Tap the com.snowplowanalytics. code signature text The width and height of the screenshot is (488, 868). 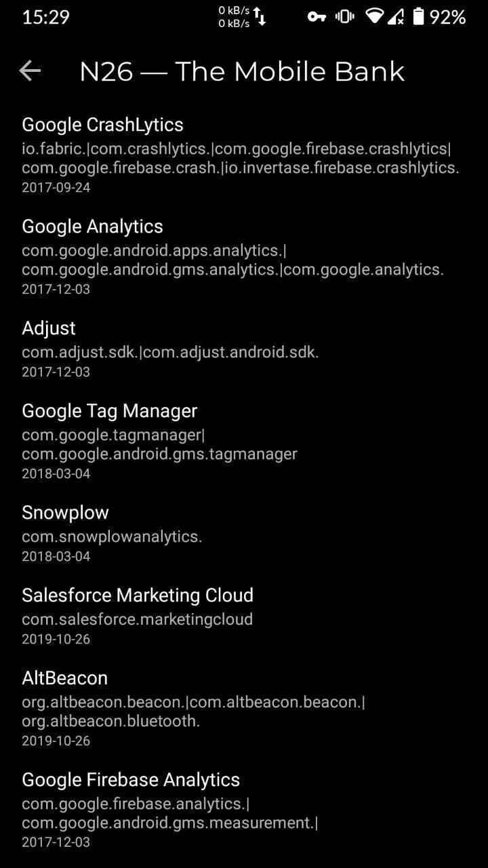[x=112, y=536]
